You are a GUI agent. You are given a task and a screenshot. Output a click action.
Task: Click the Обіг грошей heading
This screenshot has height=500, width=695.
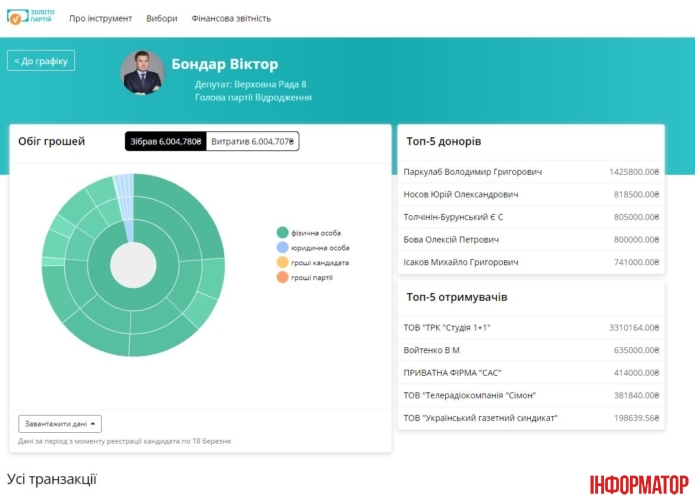click(51, 141)
